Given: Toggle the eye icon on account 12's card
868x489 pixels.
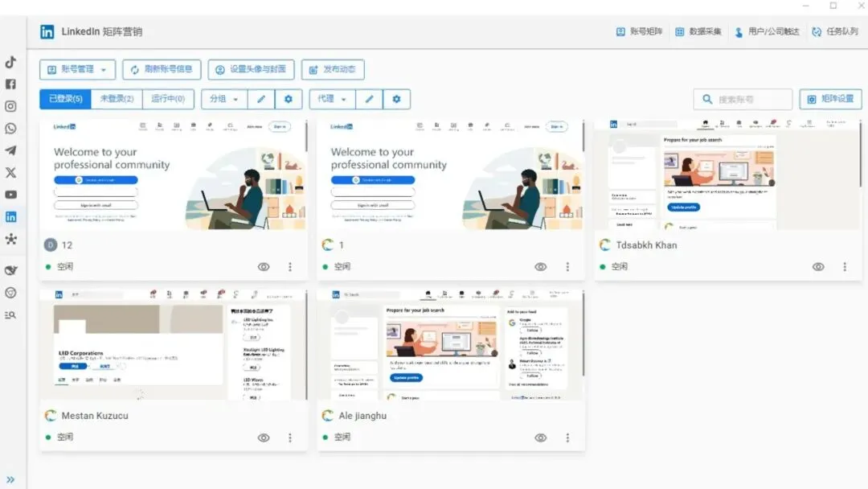Looking at the screenshot, I should 264,267.
